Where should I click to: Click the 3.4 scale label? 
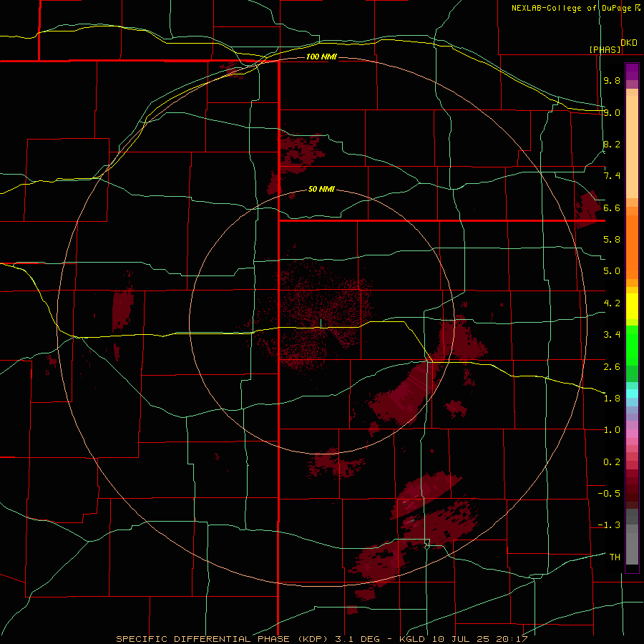[x=612, y=335]
